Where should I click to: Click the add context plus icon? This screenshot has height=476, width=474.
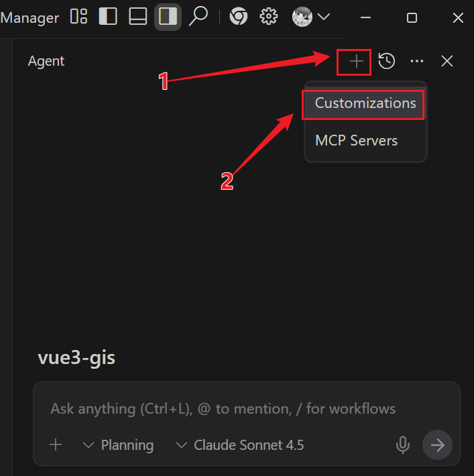coord(56,444)
